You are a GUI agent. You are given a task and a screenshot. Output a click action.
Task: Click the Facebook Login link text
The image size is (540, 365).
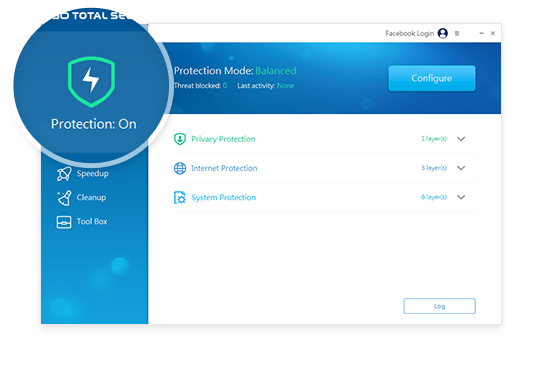click(409, 33)
